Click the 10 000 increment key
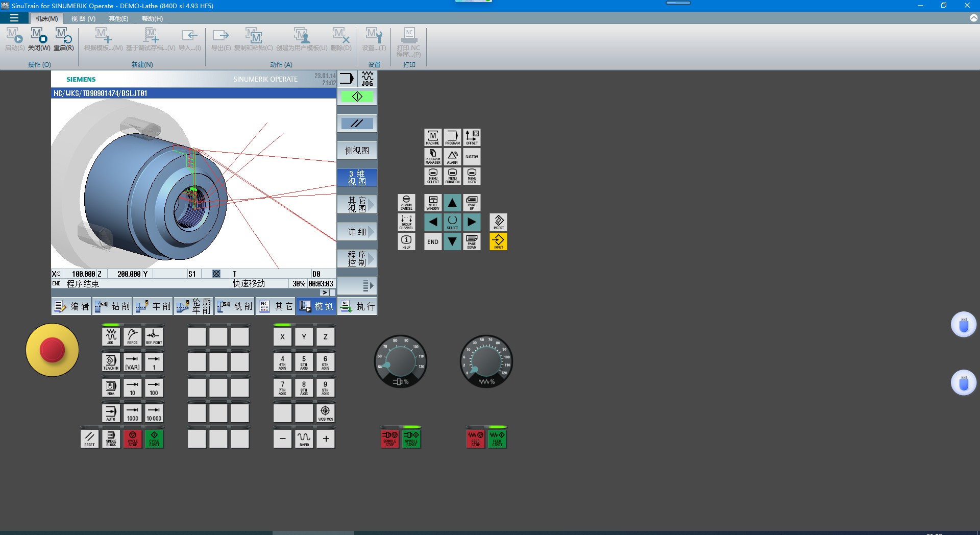The height and width of the screenshot is (535, 980). 154,414
